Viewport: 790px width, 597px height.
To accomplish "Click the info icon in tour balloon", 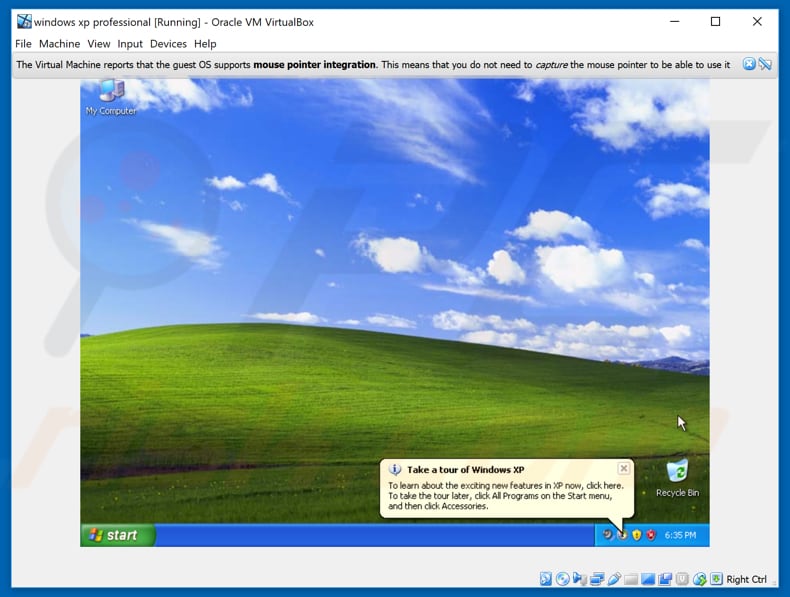I will 395,470.
